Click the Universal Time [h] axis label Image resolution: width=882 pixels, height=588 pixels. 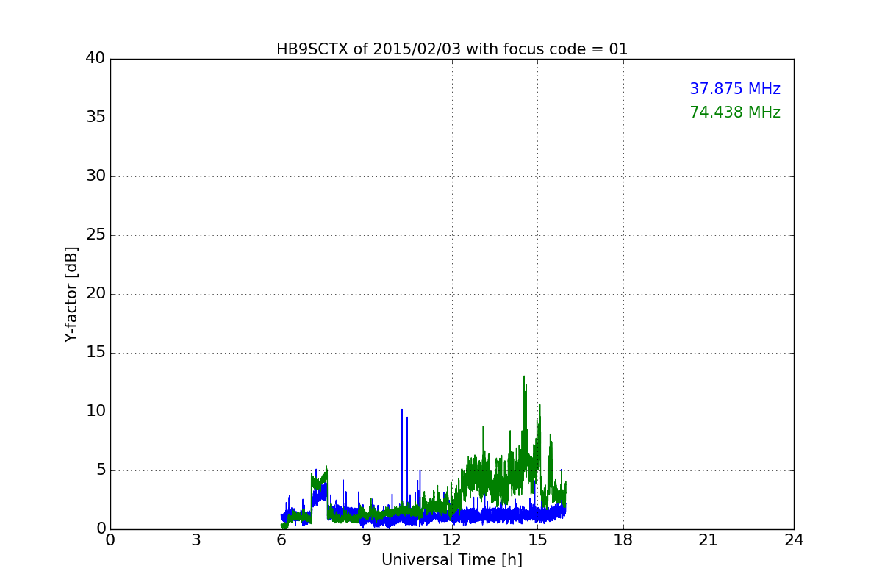tap(452, 560)
